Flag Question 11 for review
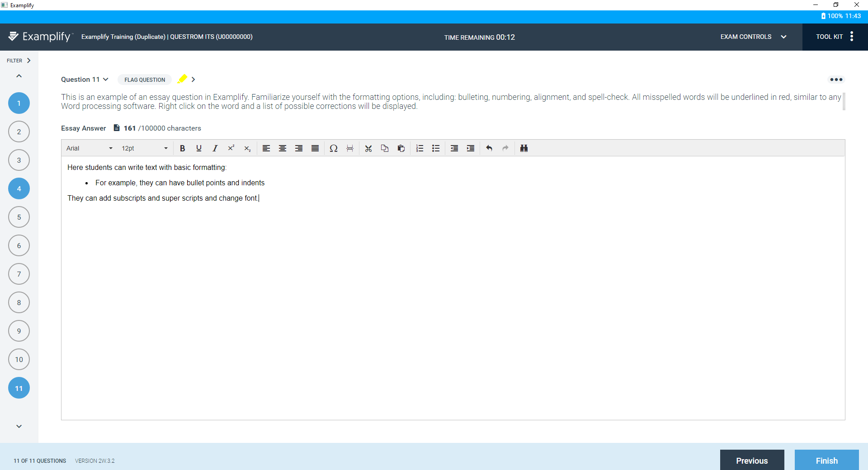 [144, 80]
